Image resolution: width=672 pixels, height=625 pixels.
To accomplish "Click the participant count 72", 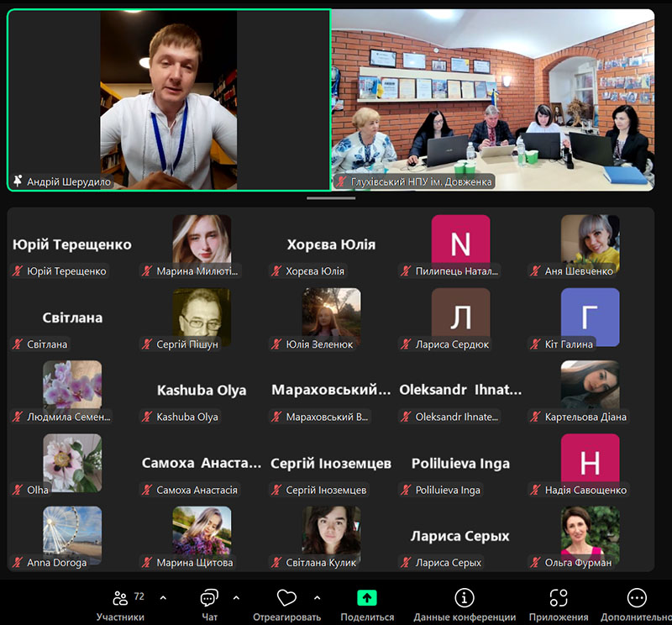I will click(x=139, y=596).
